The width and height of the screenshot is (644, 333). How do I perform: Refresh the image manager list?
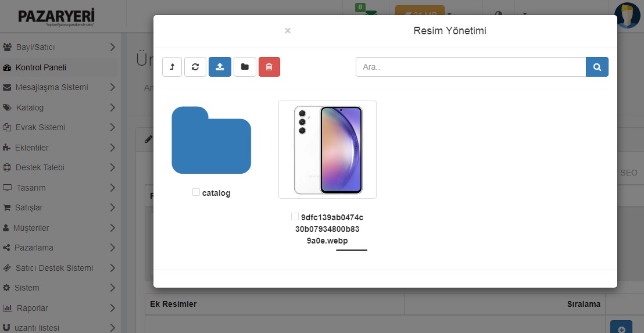coord(195,67)
